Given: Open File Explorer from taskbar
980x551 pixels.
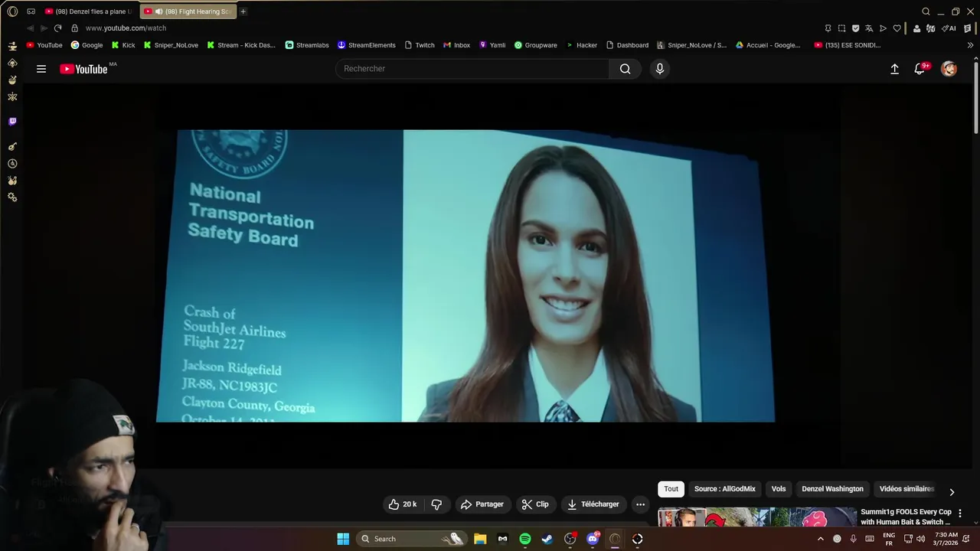Looking at the screenshot, I should tap(480, 539).
